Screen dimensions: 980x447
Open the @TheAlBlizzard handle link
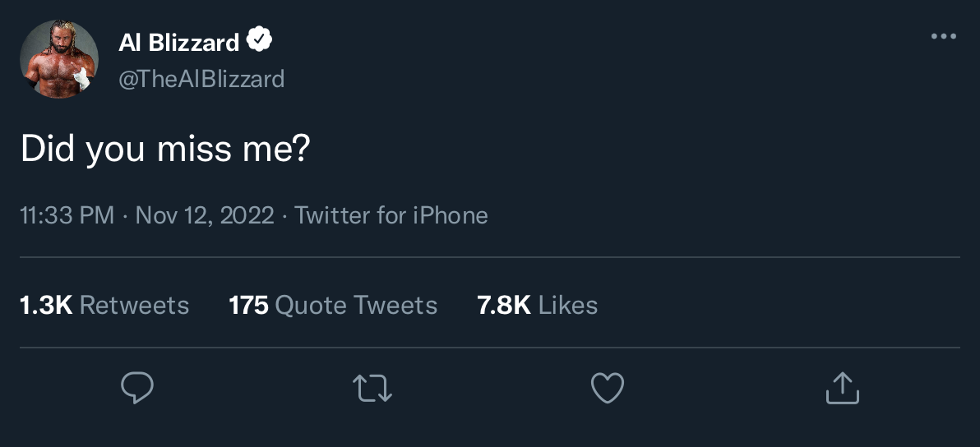coord(202,79)
